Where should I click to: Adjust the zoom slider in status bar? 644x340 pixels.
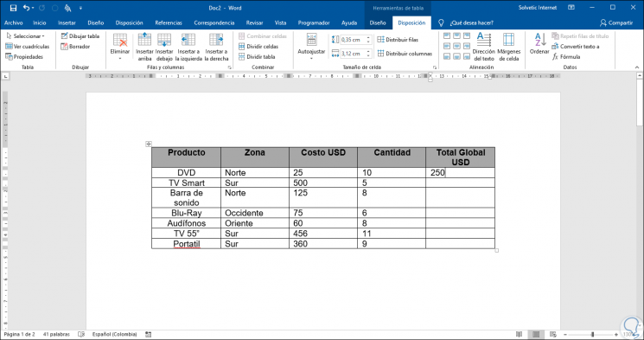pos(593,335)
